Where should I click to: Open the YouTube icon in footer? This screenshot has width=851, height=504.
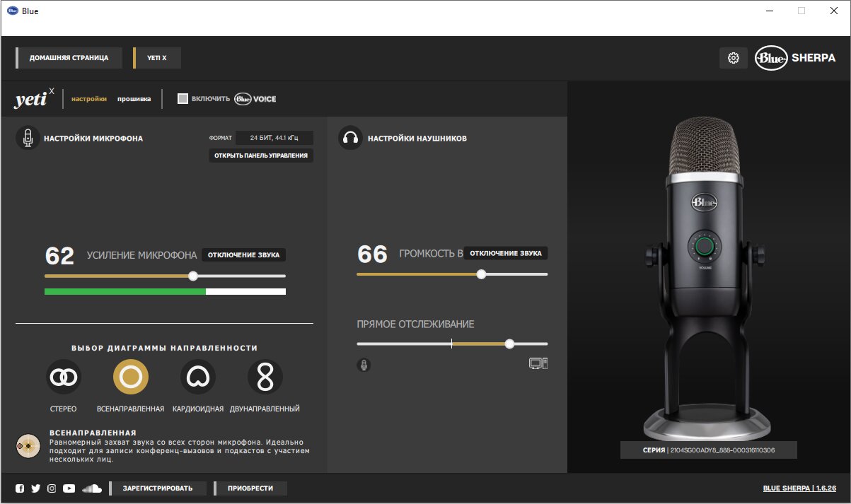click(x=69, y=488)
